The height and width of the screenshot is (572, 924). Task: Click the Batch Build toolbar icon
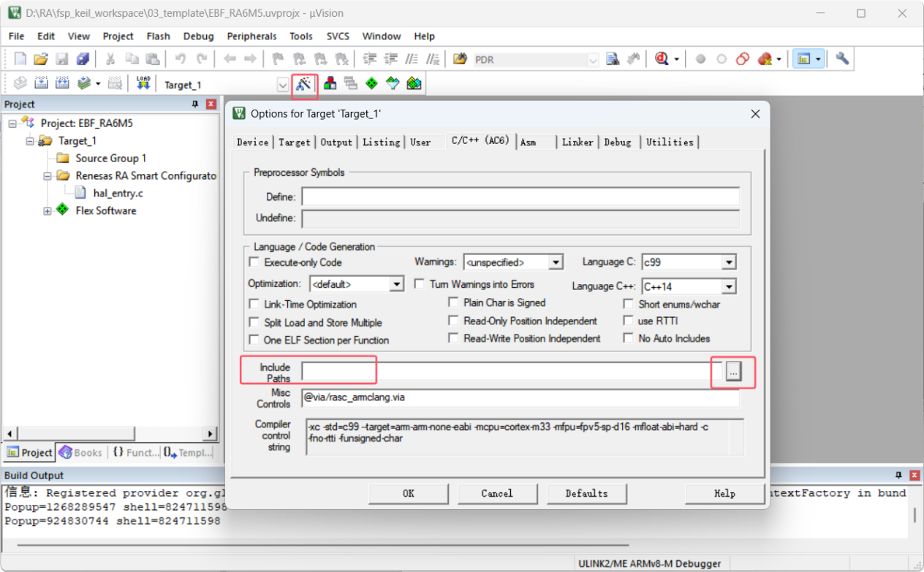point(84,84)
